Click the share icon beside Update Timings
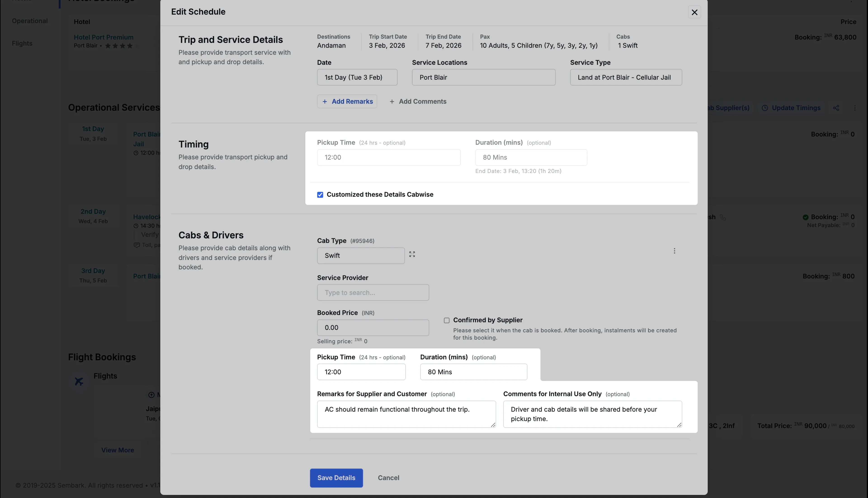The height and width of the screenshot is (498, 868). [x=836, y=108]
